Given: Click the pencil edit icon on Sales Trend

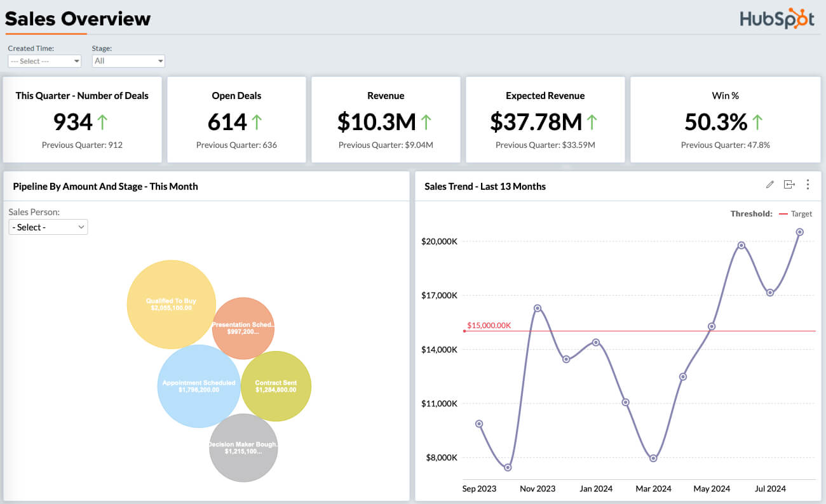Looking at the screenshot, I should (x=770, y=185).
